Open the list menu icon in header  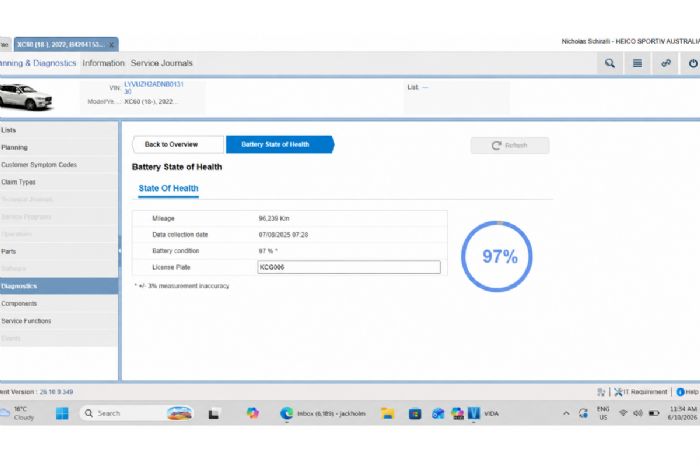click(638, 63)
